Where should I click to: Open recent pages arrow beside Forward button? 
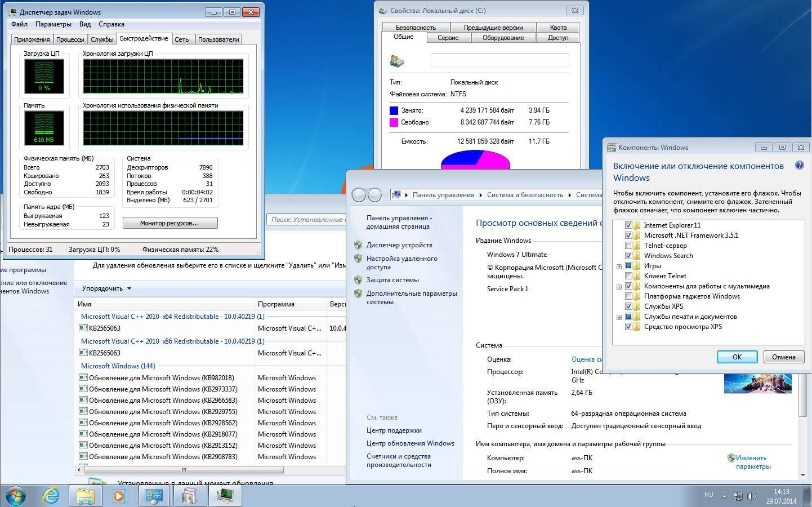point(386,195)
